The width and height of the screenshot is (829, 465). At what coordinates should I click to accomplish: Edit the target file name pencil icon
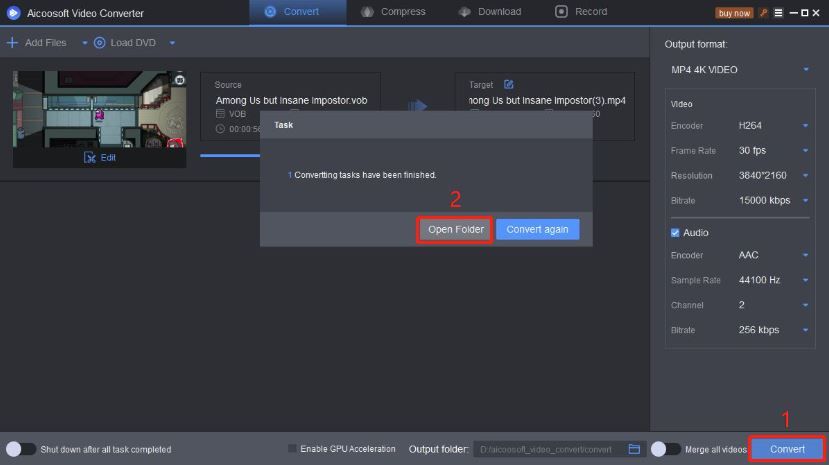(509, 84)
